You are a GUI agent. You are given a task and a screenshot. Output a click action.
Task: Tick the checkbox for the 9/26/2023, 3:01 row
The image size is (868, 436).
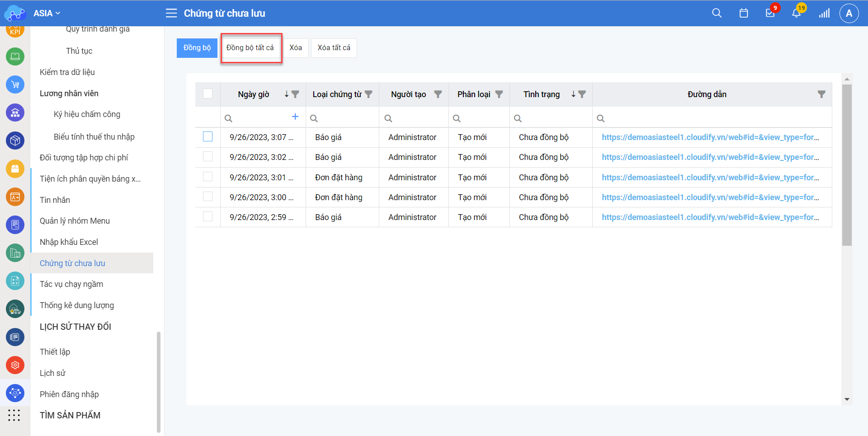208,176
